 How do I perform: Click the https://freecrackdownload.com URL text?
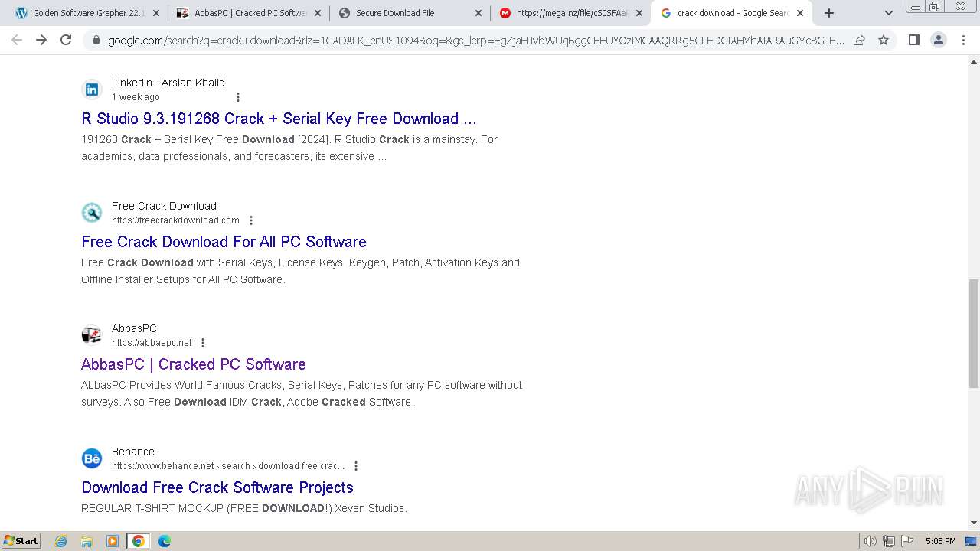coord(175,220)
